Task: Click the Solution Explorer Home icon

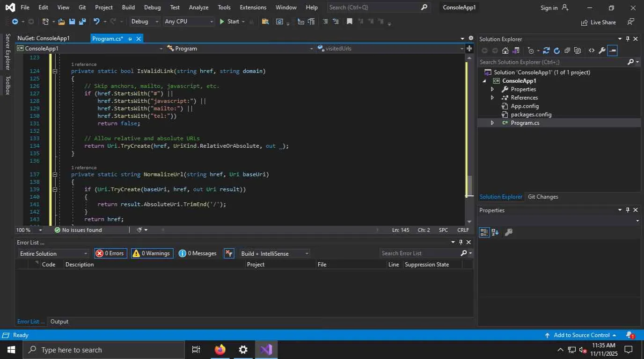Action: point(505,50)
